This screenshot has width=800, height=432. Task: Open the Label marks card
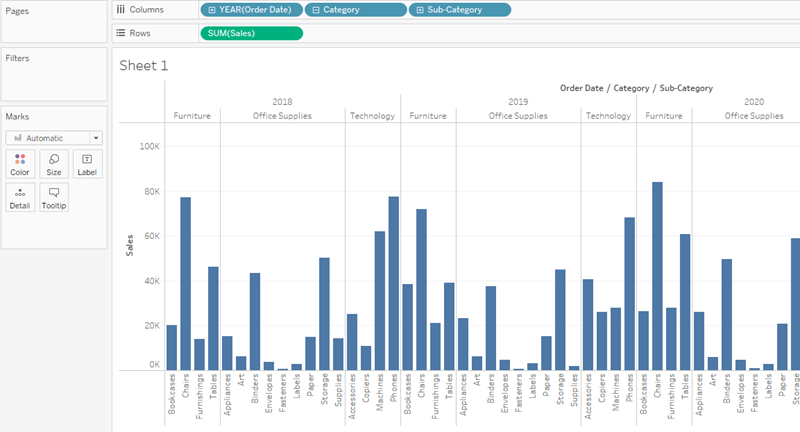click(86, 164)
